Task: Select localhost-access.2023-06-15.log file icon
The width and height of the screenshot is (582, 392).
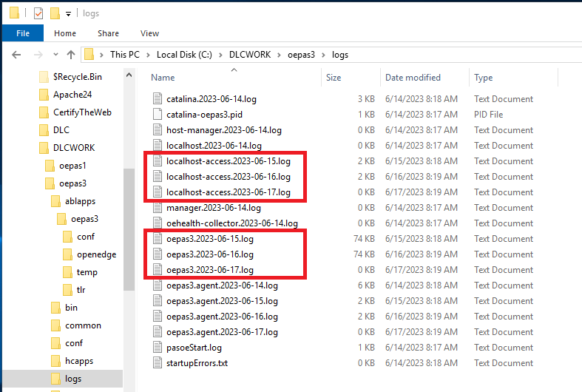Action: point(158,161)
